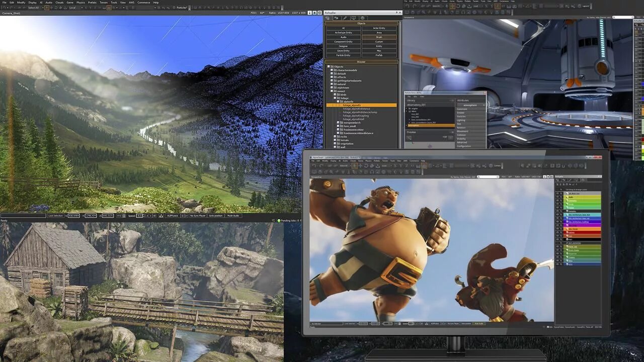Collapse the Objects rollup header
The height and width of the screenshot is (362, 644).
(x=361, y=23)
